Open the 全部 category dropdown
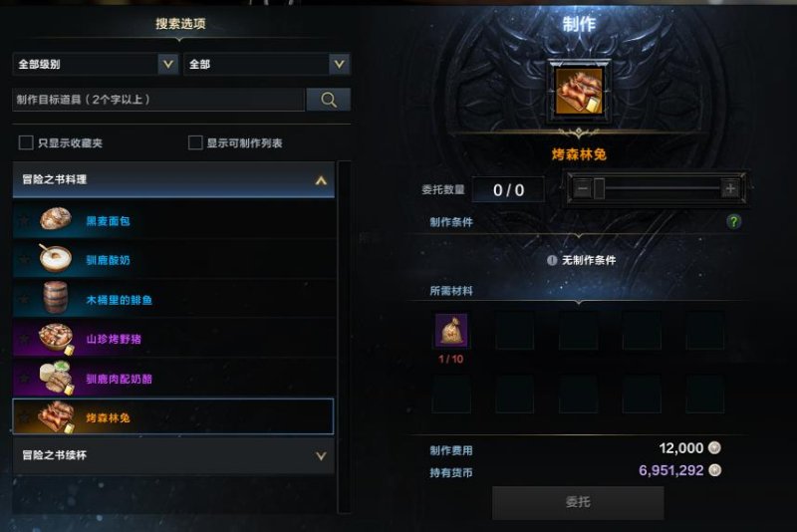Screen dimensions: 797x532 pos(267,65)
